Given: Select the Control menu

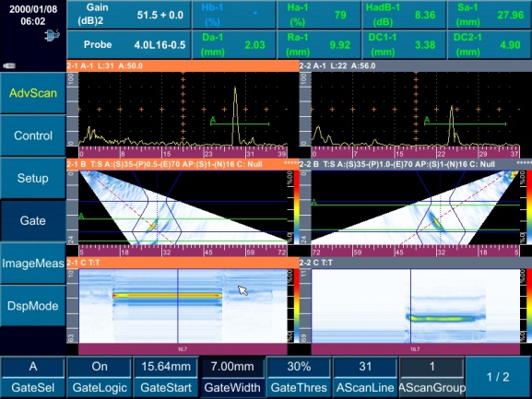Looking at the screenshot, I should (33, 135).
